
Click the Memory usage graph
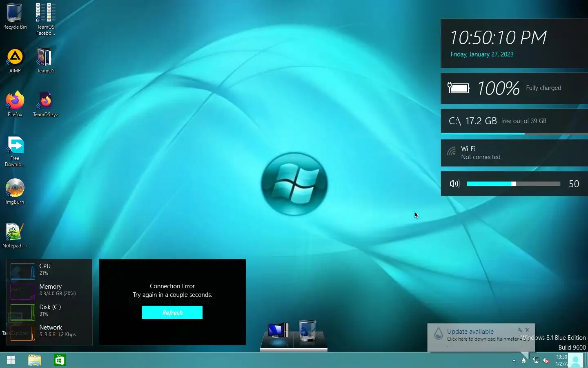23,292
